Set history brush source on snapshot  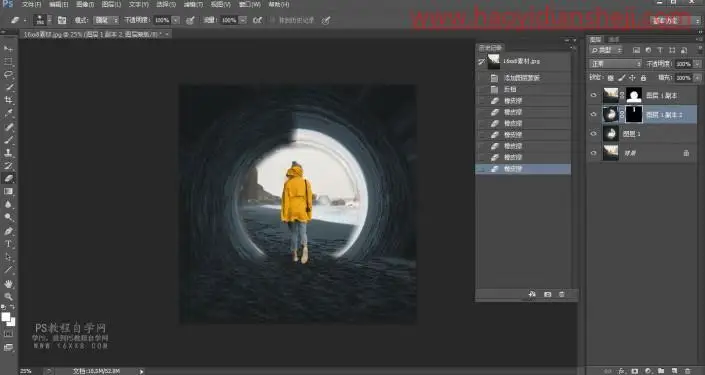click(482, 62)
